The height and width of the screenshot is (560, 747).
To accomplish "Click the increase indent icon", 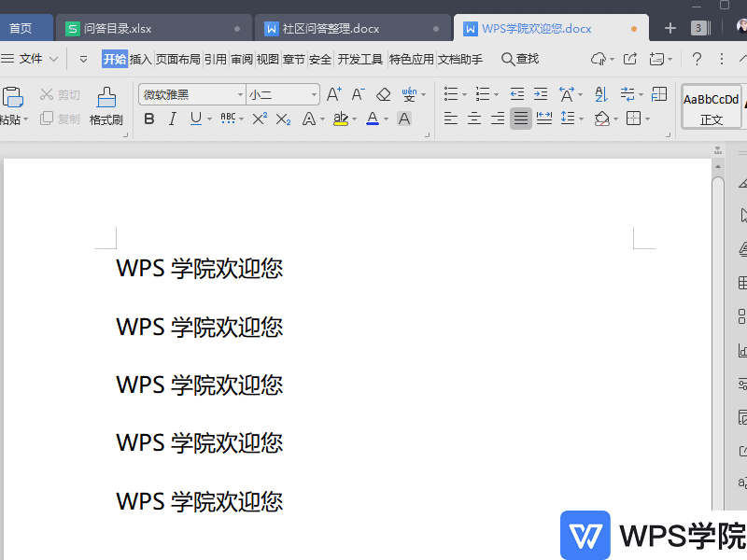I will click(541, 94).
